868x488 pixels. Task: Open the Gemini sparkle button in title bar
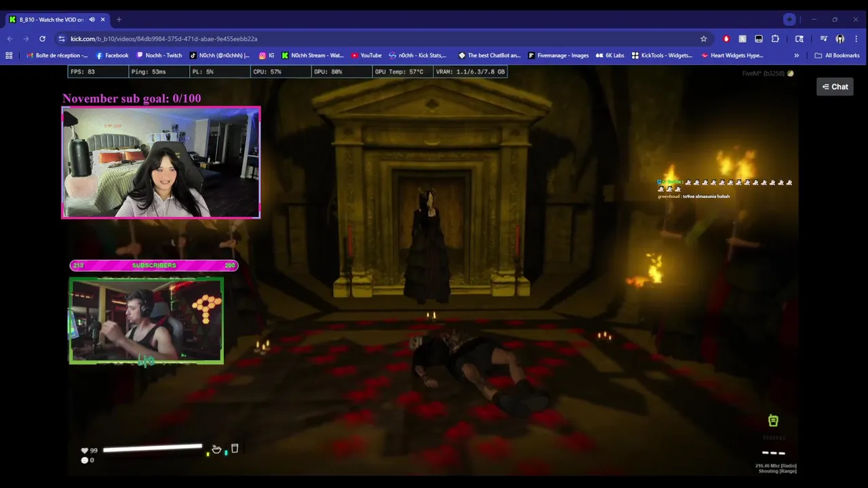789,19
